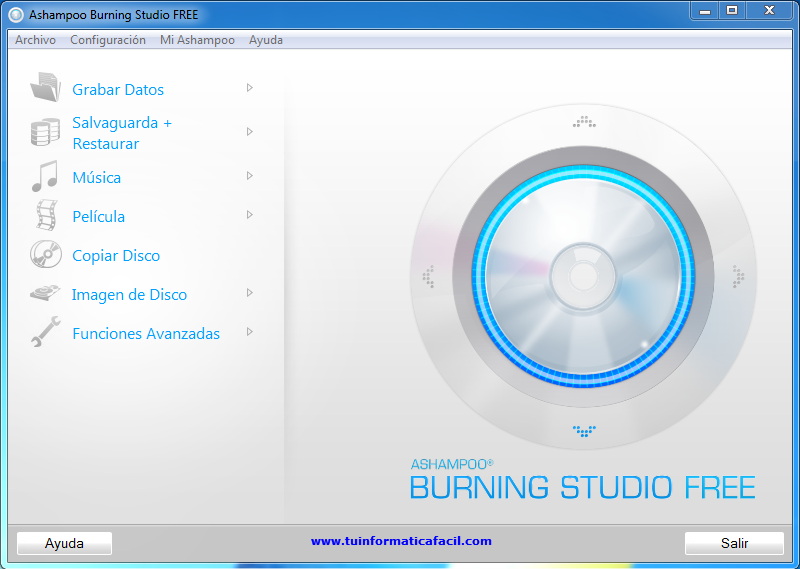Select the Película label
Image resolution: width=800 pixels, height=569 pixels.
[98, 216]
